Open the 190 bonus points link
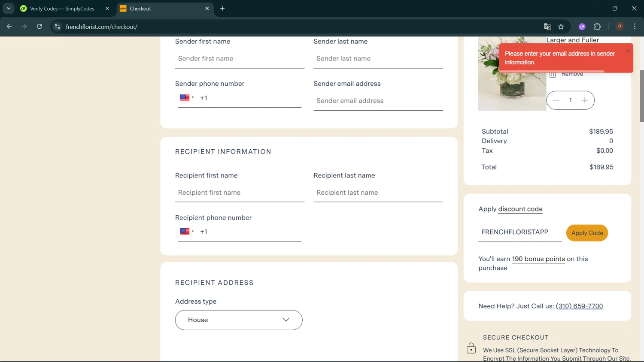The image size is (644, 362). click(x=538, y=259)
